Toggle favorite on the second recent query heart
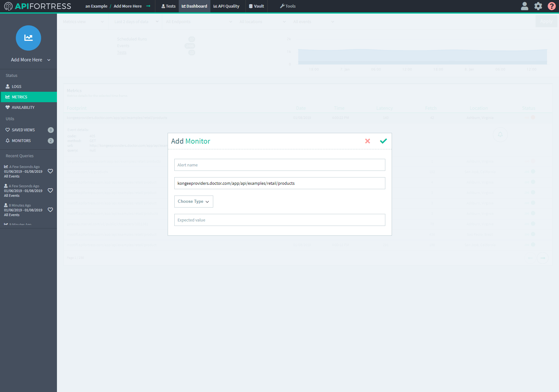This screenshot has height=392, width=559. point(50,190)
